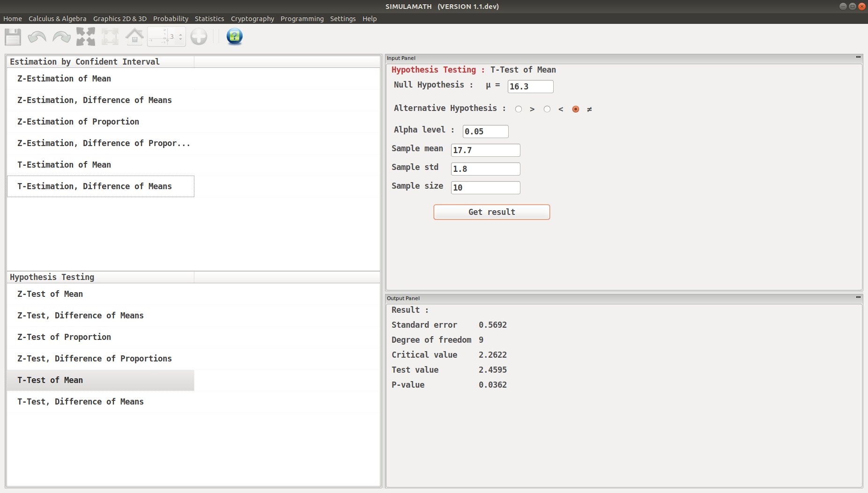Open the Programming menu

click(x=302, y=19)
